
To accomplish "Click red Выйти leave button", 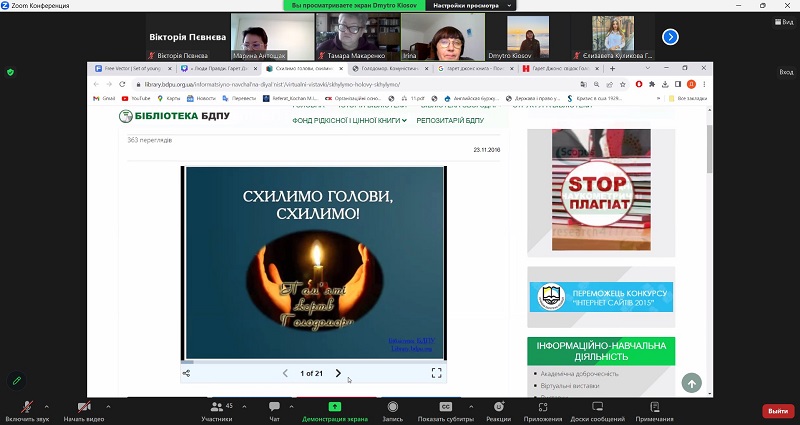I will pyautogui.click(x=778, y=411).
